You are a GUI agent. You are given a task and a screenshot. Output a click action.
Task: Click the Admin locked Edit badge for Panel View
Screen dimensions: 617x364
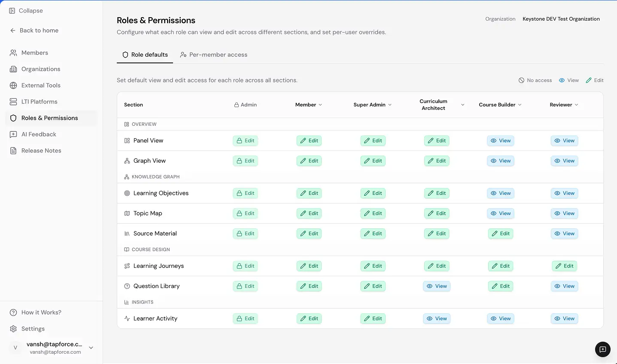245,141
